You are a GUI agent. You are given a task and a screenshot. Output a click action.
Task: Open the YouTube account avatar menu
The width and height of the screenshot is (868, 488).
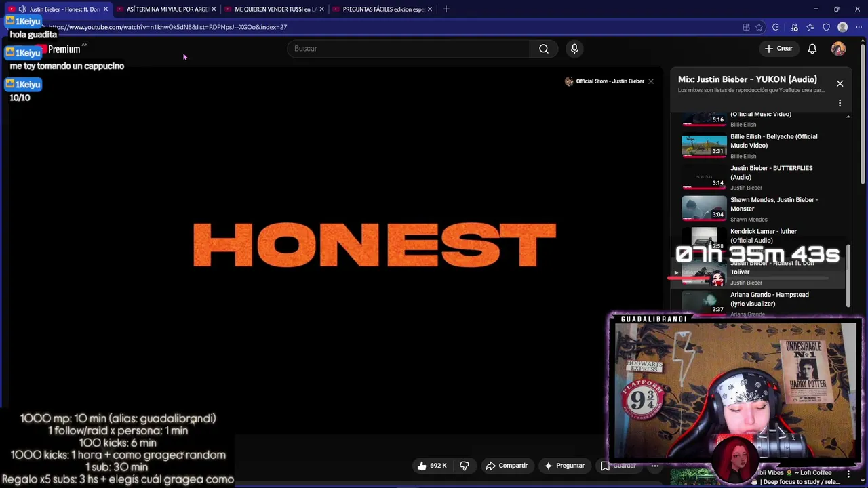point(839,49)
